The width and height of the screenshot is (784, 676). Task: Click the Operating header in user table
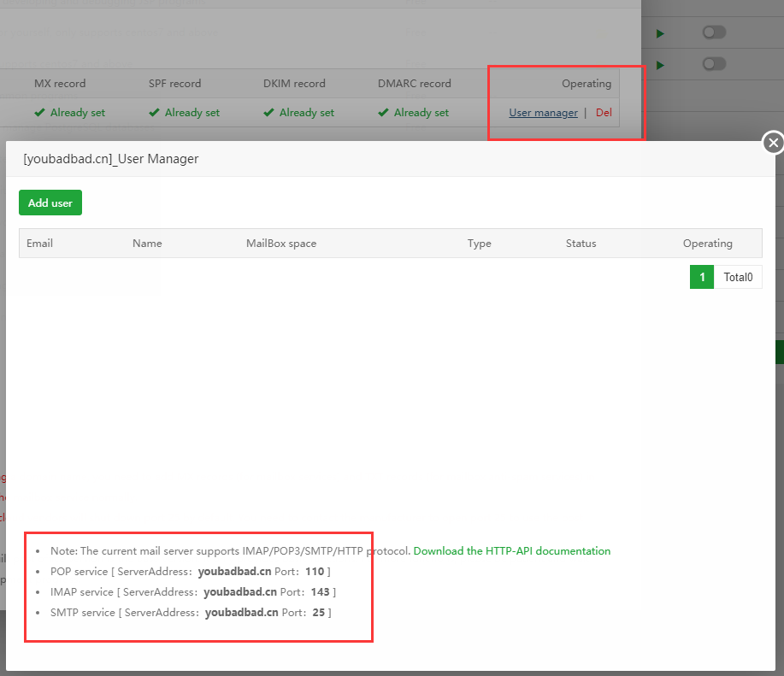pyautogui.click(x=708, y=244)
